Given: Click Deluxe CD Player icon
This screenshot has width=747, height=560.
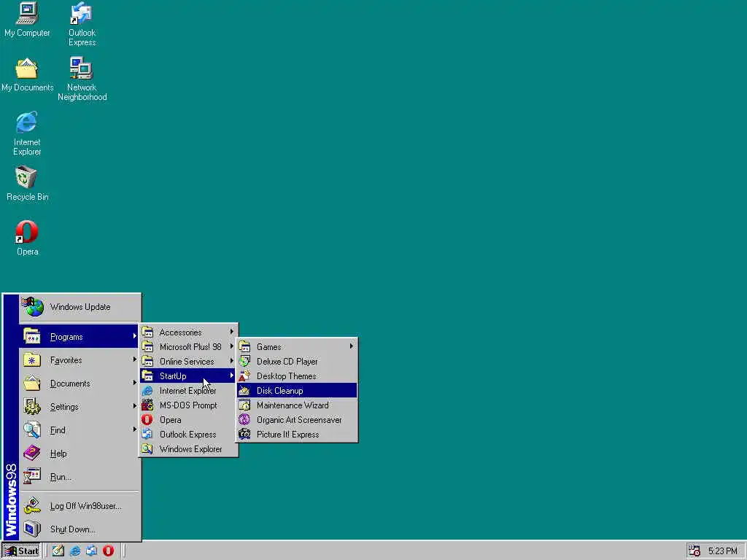Looking at the screenshot, I should coord(244,362).
